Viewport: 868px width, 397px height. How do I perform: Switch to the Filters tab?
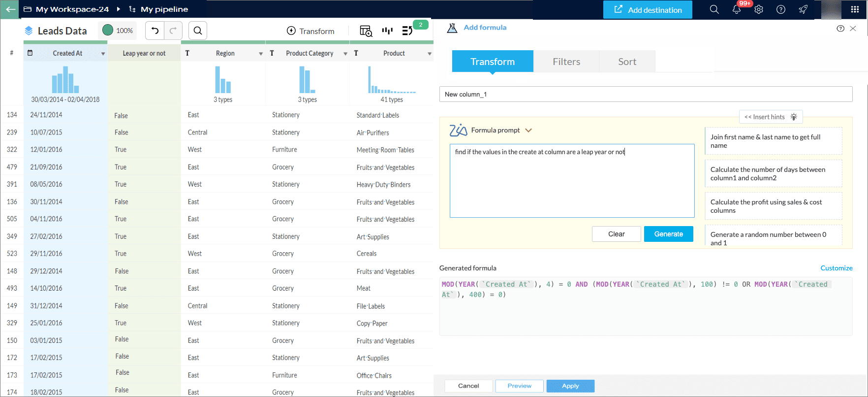pyautogui.click(x=566, y=62)
